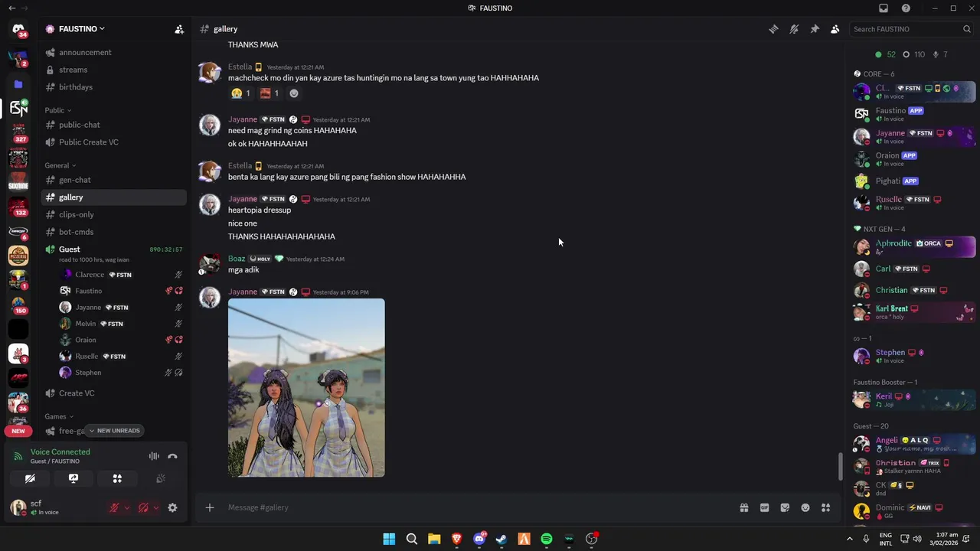Click invite members icon beside FAUSTINO
This screenshot has width=980, height=551.
(x=179, y=29)
